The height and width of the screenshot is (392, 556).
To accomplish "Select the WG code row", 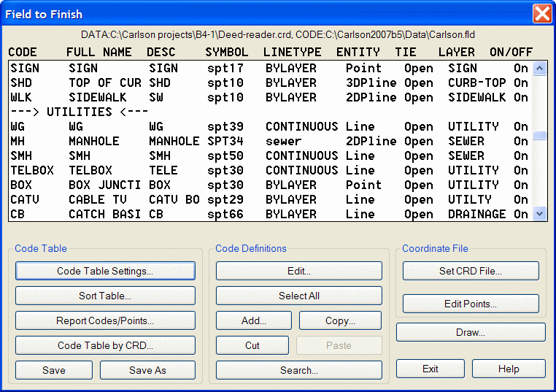I will coord(269,126).
